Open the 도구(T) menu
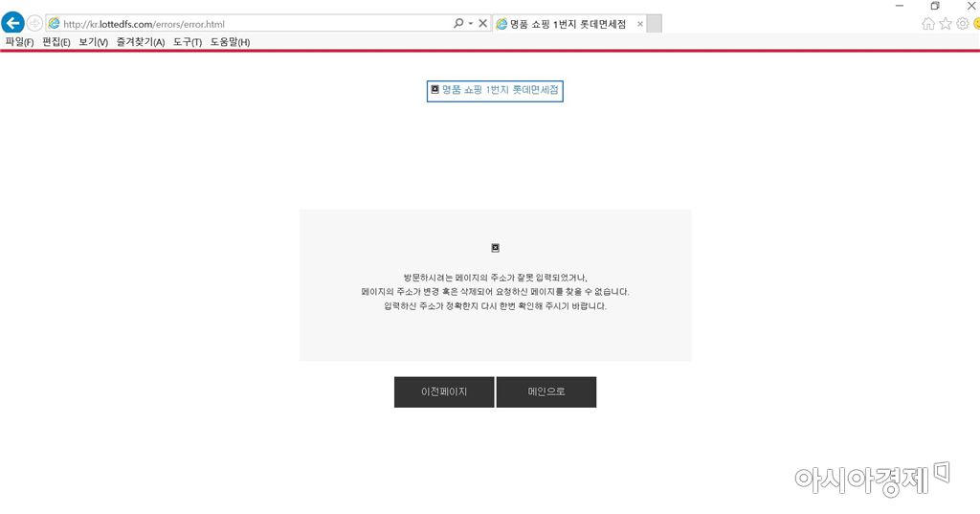 tap(188, 42)
